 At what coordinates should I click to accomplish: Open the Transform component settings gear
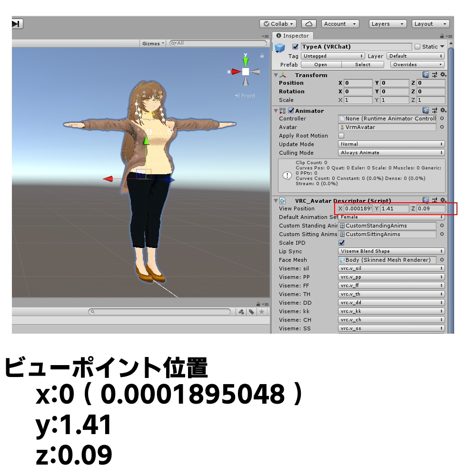(x=443, y=75)
